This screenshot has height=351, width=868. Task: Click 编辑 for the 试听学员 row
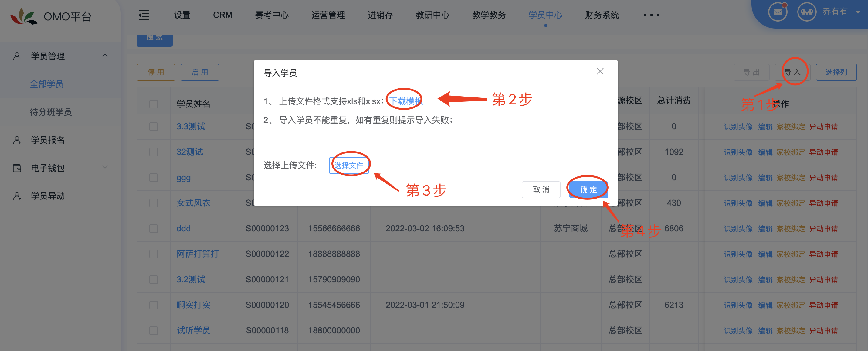tap(765, 331)
